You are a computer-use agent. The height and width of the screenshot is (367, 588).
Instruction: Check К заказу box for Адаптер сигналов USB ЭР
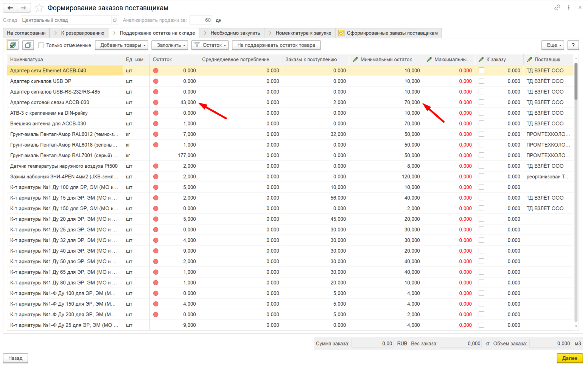(481, 81)
